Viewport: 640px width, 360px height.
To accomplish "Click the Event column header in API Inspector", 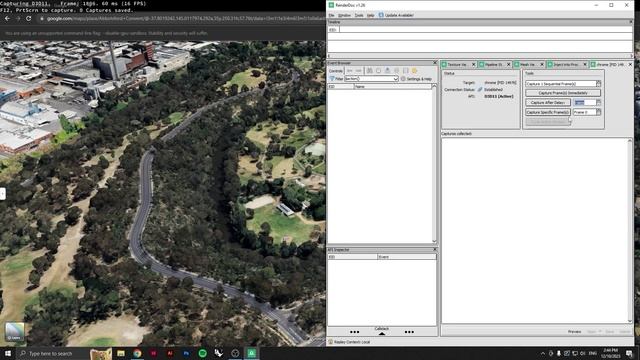I will [x=407, y=257].
